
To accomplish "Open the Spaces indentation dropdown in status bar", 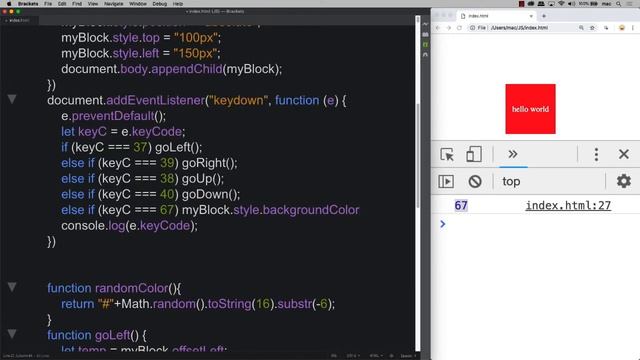I will pyautogui.click(x=408, y=356).
